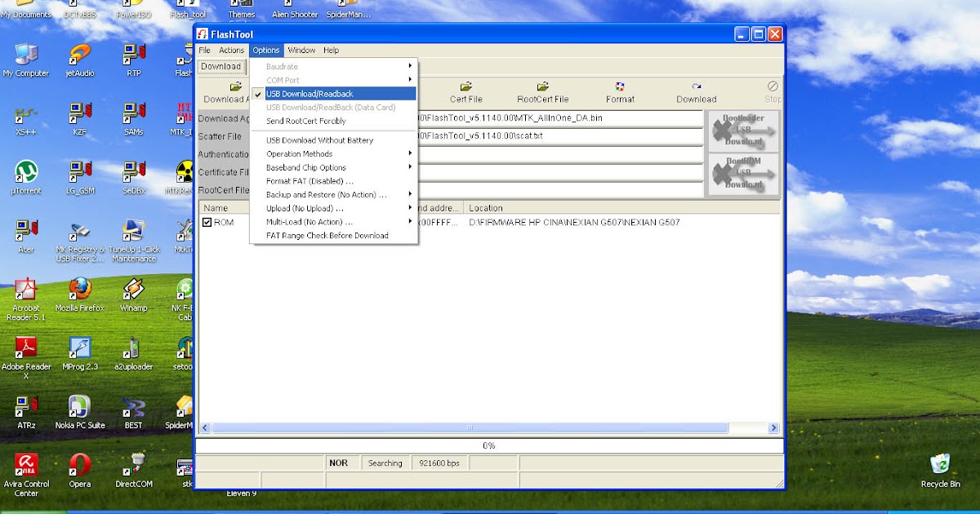Select the Nokia PC Suite icon
This screenshot has height=514, width=980.
pyautogui.click(x=80, y=406)
